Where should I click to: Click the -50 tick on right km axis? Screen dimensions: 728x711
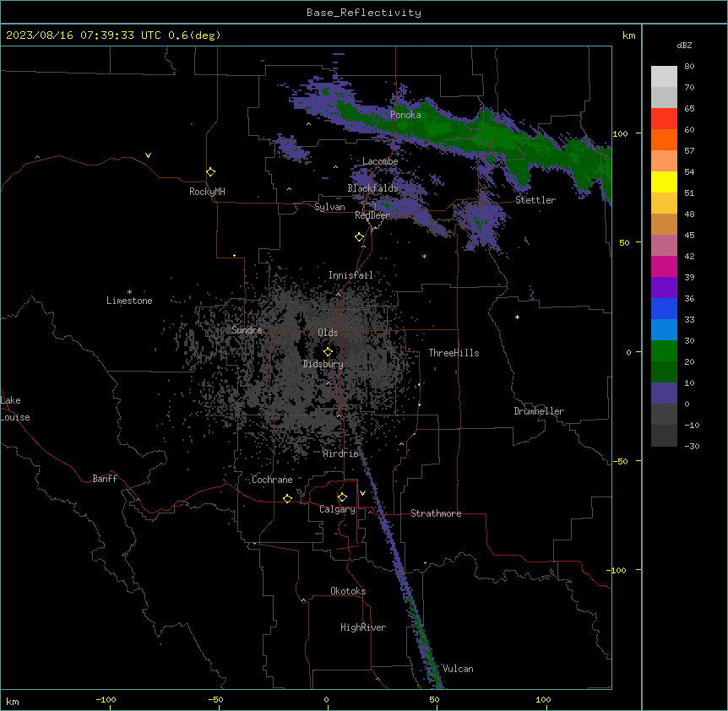[621, 461]
